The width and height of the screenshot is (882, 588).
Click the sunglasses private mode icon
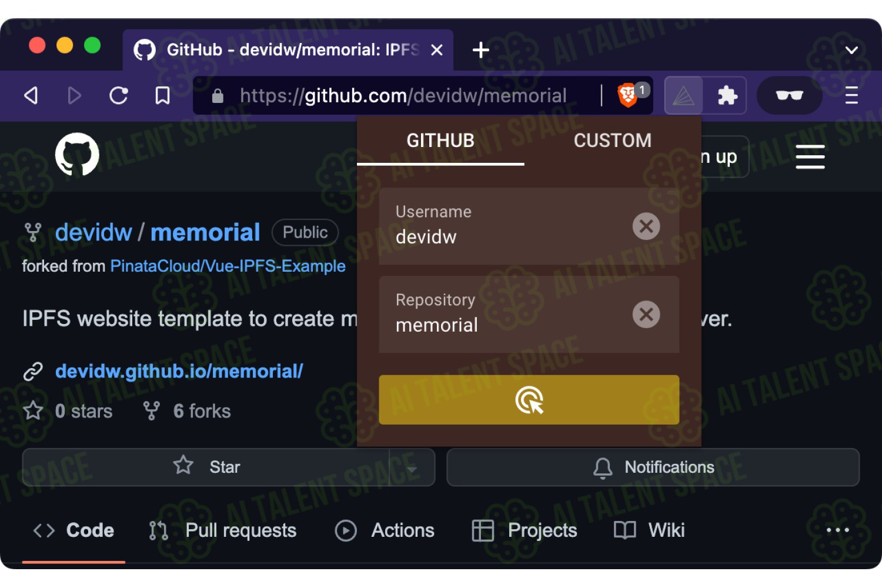(789, 95)
